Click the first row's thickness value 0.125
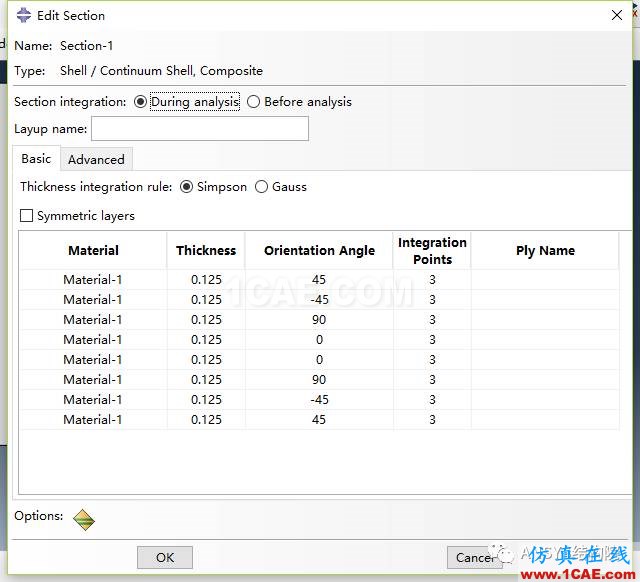This screenshot has height=582, width=640. point(206,280)
